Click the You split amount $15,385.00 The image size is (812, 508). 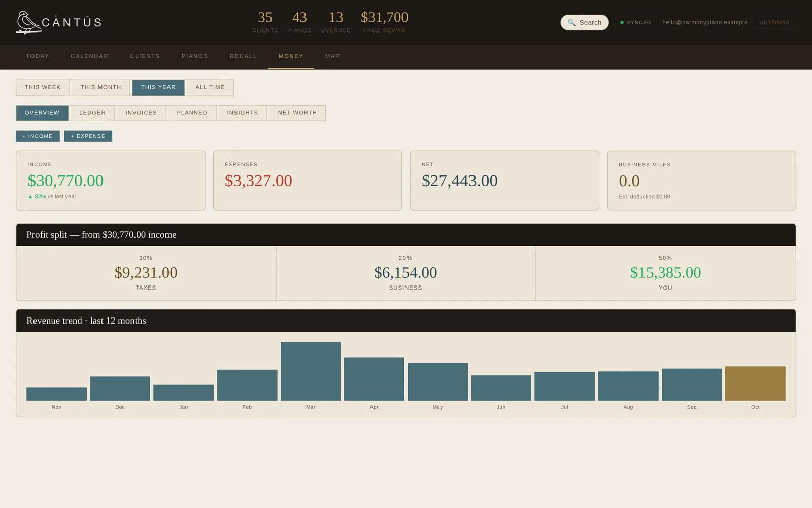665,273
